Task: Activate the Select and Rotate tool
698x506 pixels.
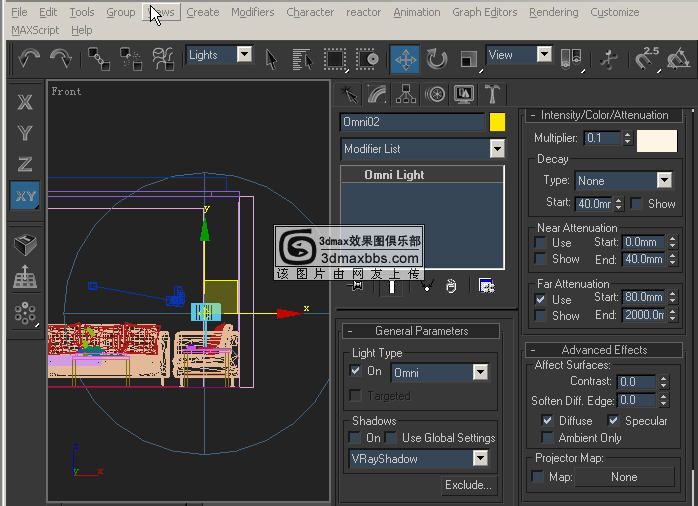Action: [437, 59]
